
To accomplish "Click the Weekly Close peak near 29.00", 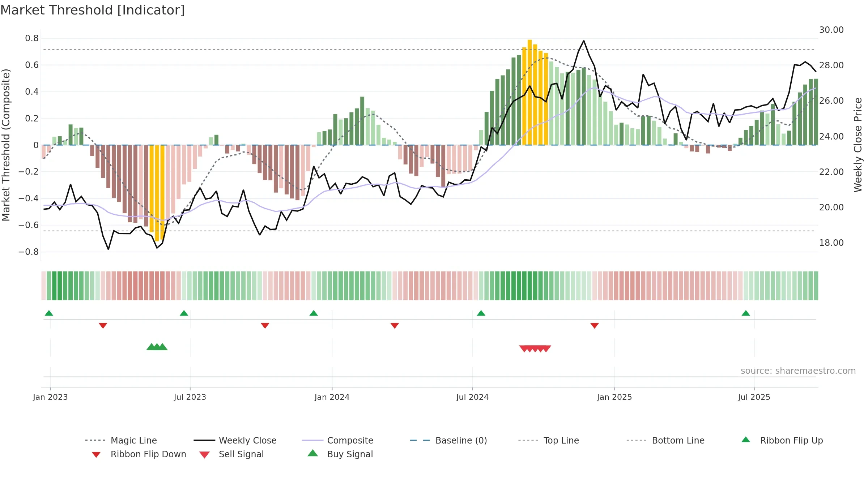I will pyautogui.click(x=584, y=41).
